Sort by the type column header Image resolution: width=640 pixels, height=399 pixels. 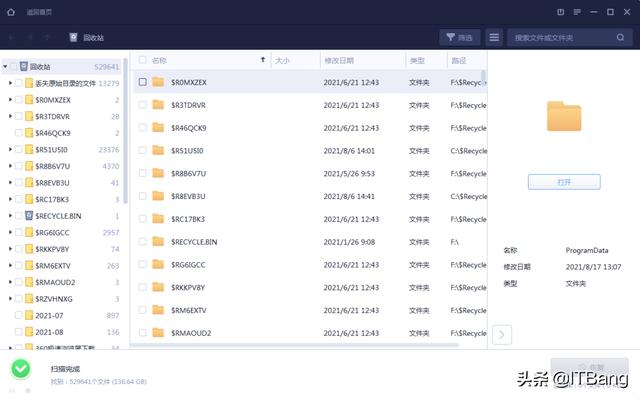pyautogui.click(x=426, y=60)
